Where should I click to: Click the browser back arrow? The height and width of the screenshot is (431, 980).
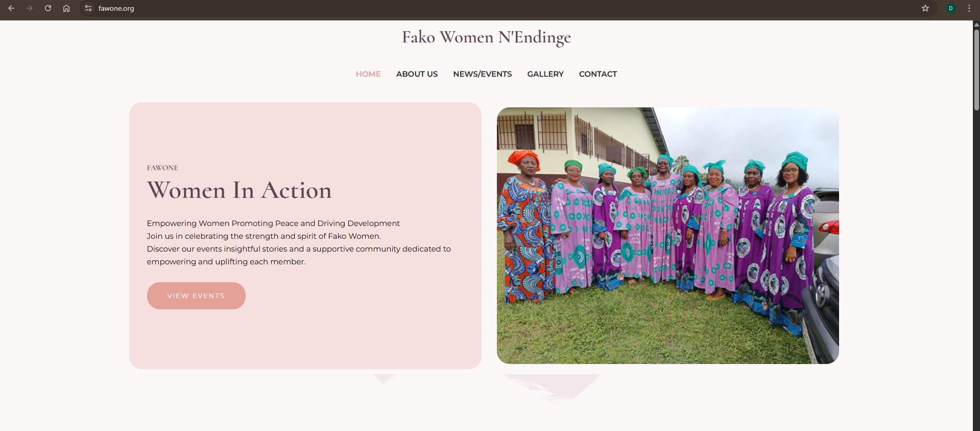point(11,8)
